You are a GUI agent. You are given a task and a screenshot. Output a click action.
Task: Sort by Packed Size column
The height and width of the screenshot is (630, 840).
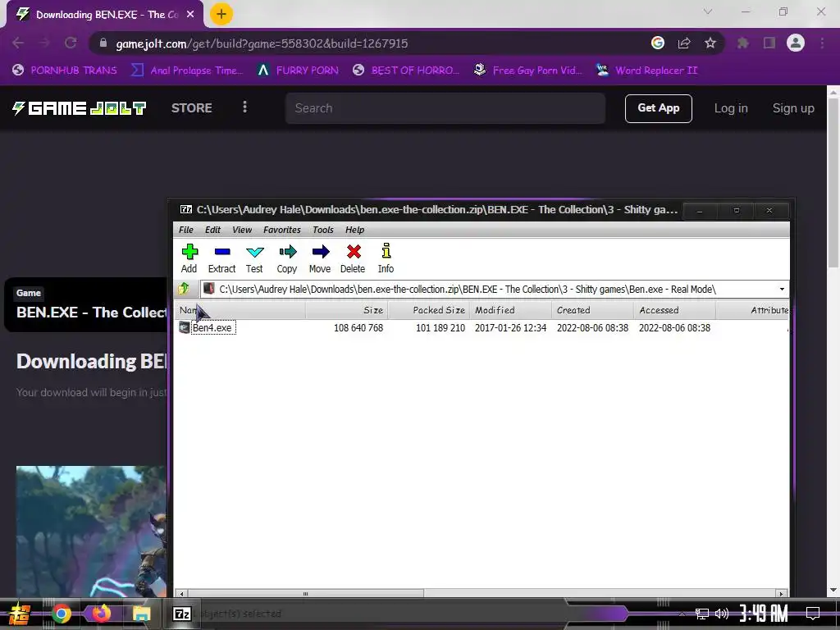[x=429, y=310]
